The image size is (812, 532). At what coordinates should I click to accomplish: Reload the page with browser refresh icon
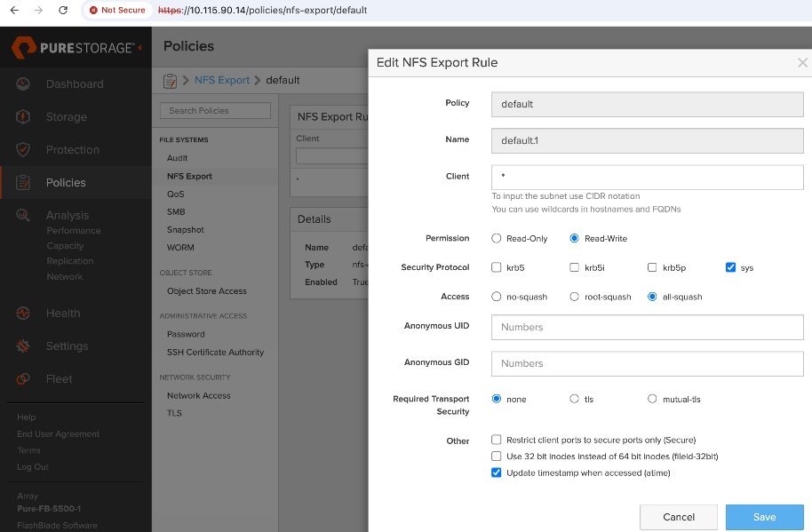[x=63, y=11]
